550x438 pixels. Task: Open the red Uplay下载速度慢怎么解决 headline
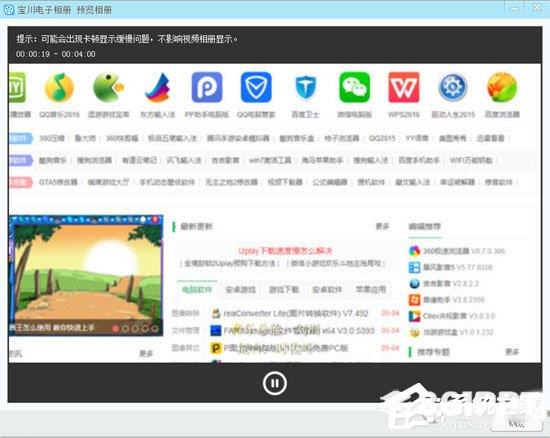point(285,251)
